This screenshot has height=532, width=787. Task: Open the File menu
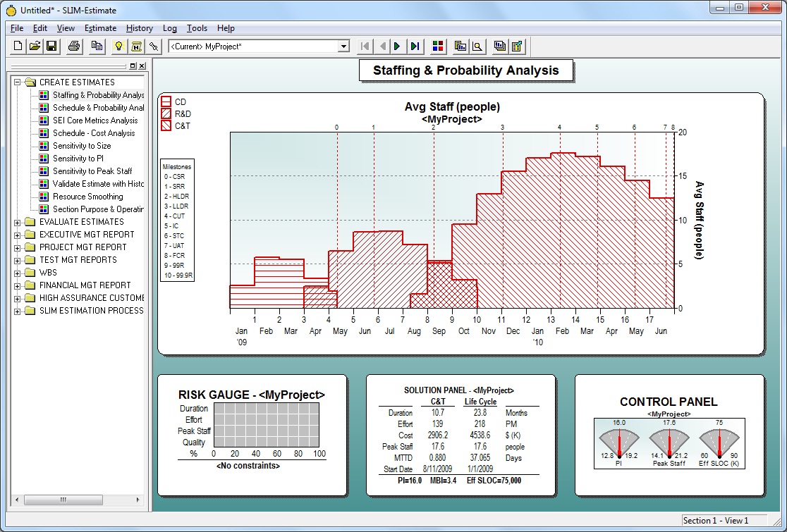tap(16, 28)
